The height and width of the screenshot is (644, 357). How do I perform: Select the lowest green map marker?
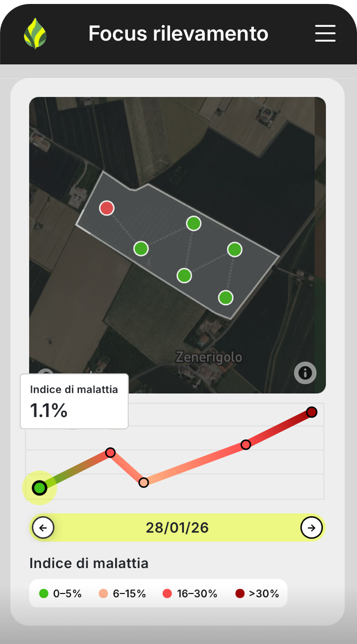(226, 298)
